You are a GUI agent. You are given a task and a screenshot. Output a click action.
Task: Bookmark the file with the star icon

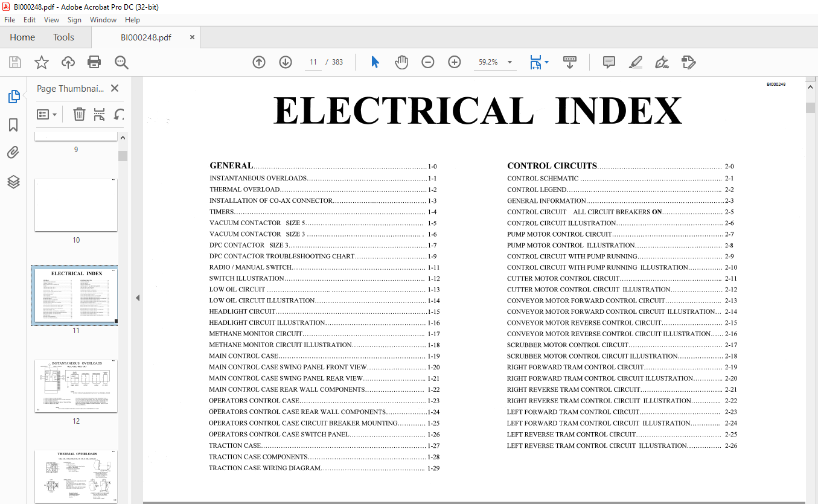click(41, 62)
